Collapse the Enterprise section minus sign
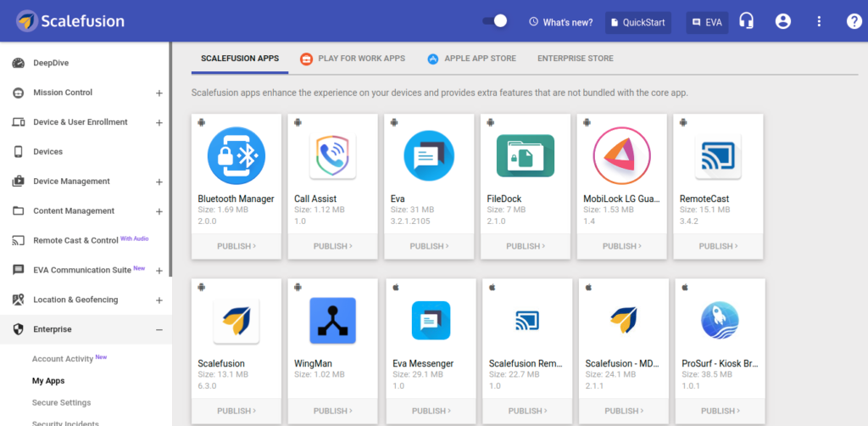The width and height of the screenshot is (868, 426). [159, 329]
